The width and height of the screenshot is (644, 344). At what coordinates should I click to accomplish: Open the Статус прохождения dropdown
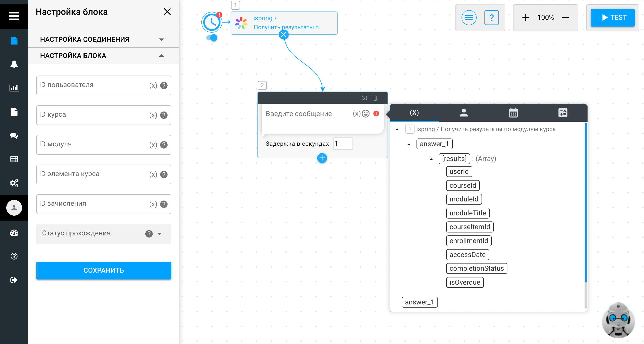[x=104, y=234]
